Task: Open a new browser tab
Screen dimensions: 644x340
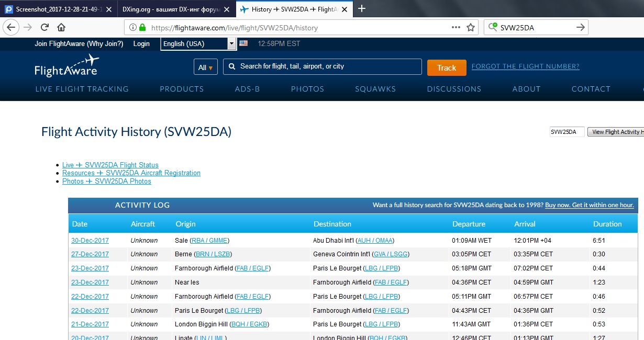Action: tap(361, 8)
